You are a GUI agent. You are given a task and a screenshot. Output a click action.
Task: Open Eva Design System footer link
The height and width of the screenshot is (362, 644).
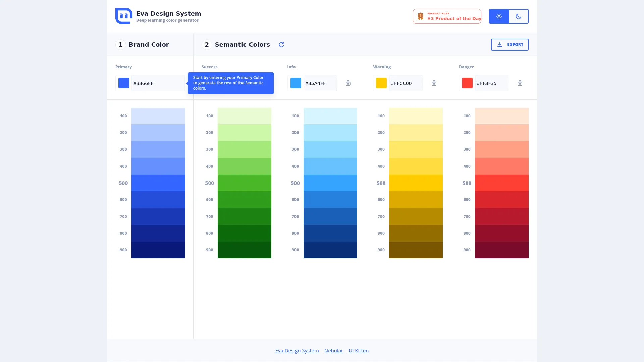click(297, 350)
